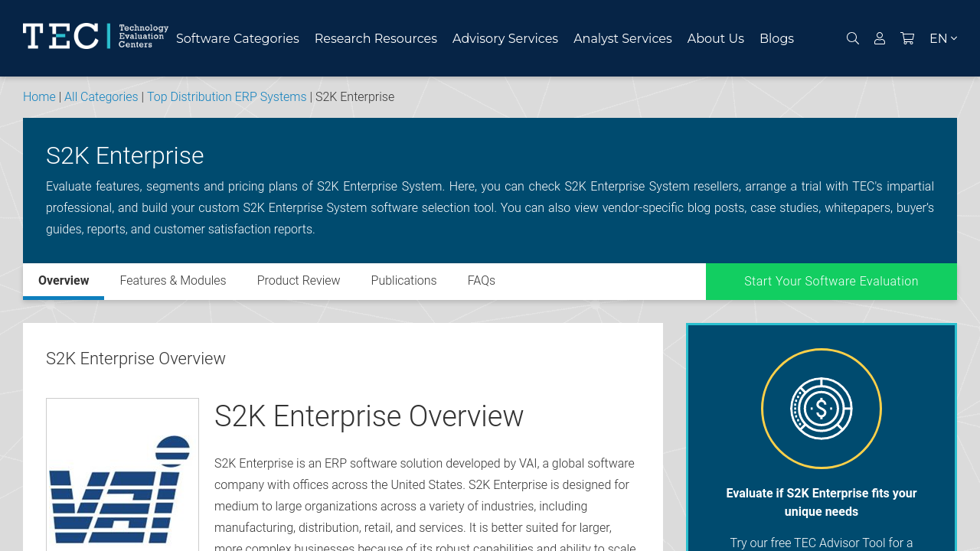Click the VAI vendor logo image
The width and height of the screenshot is (980, 551).
pos(122,482)
